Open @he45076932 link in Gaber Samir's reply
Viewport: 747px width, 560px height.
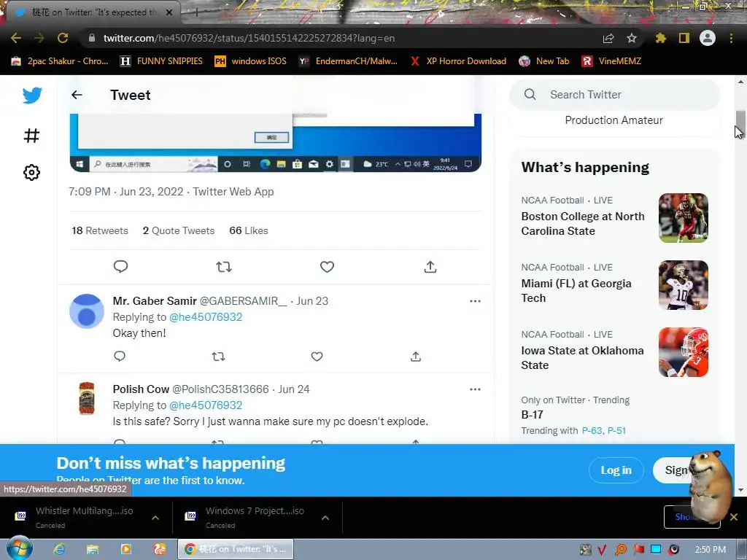(206, 317)
